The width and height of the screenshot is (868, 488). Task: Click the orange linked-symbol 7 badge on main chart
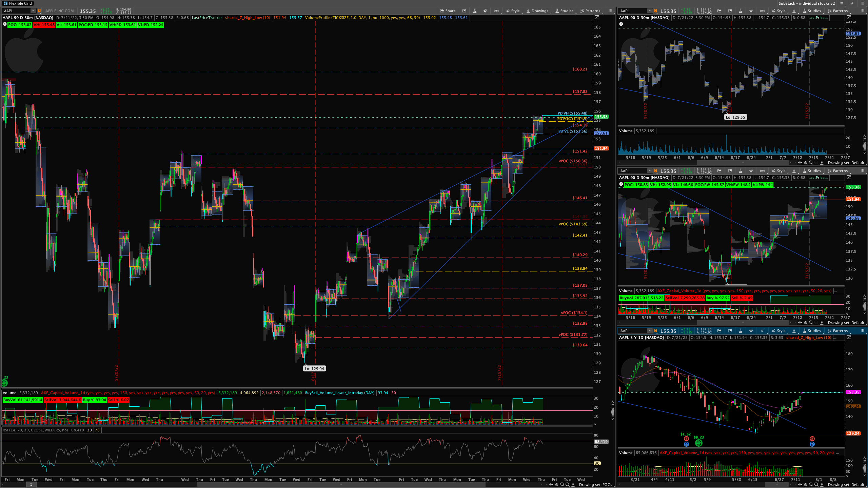39,11
